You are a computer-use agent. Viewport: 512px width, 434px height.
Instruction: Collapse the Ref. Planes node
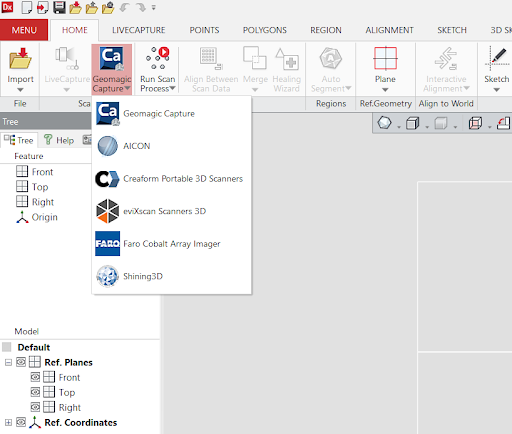click(x=8, y=362)
